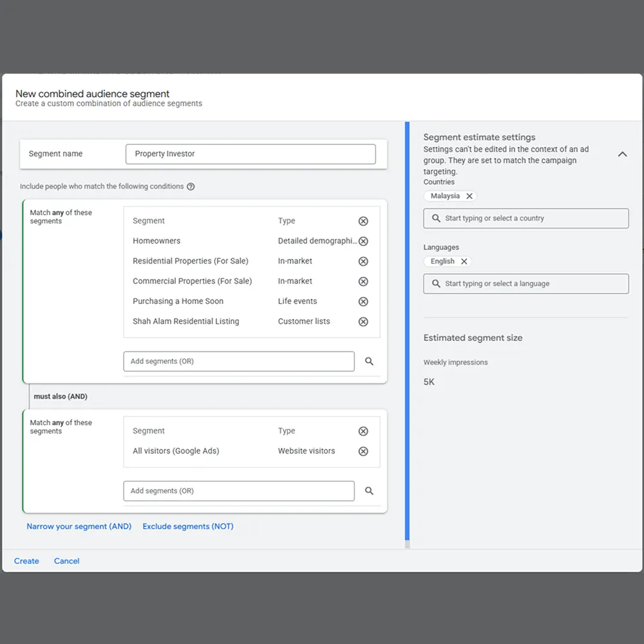
Task: Select Commercial Properties (For Sale) text
Action: [192, 281]
